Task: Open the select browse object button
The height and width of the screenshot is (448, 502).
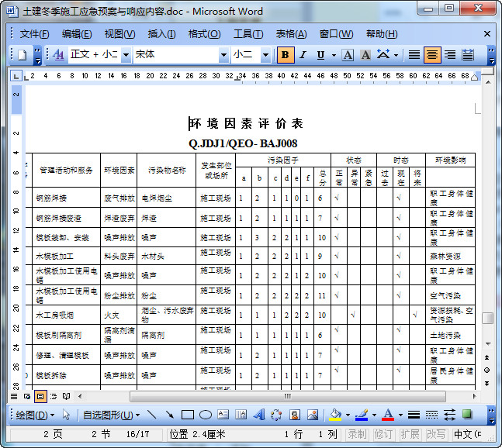Action: [487, 370]
